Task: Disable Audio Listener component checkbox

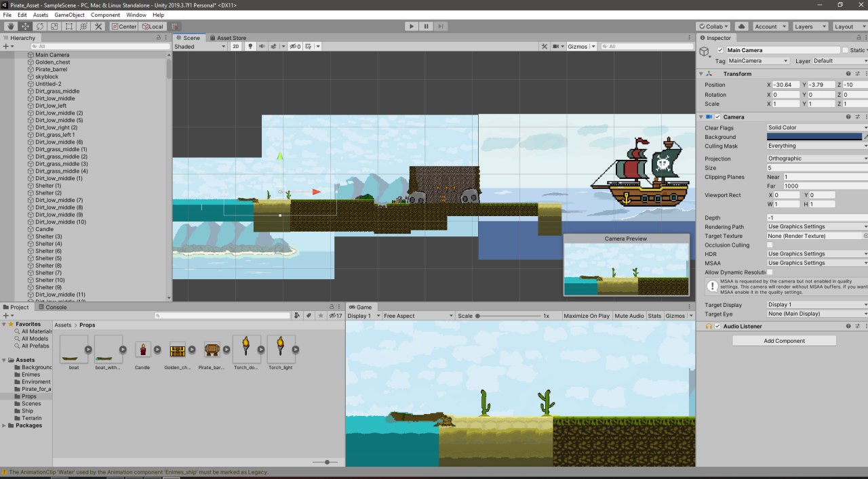Action: coord(717,326)
